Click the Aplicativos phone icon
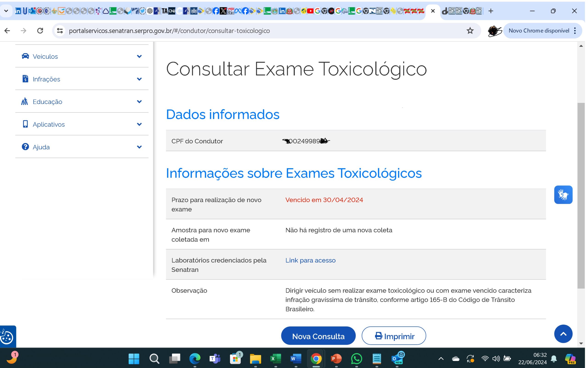 pyautogui.click(x=25, y=124)
